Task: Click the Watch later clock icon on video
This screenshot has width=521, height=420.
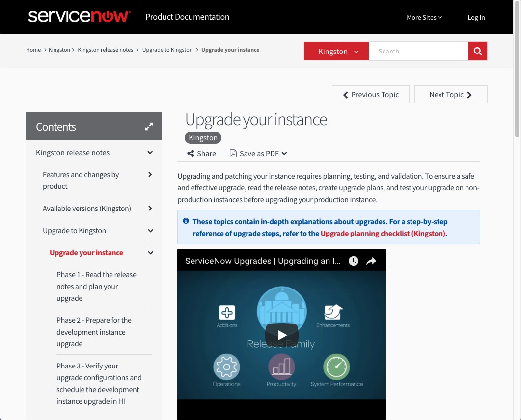Action: 354,261
